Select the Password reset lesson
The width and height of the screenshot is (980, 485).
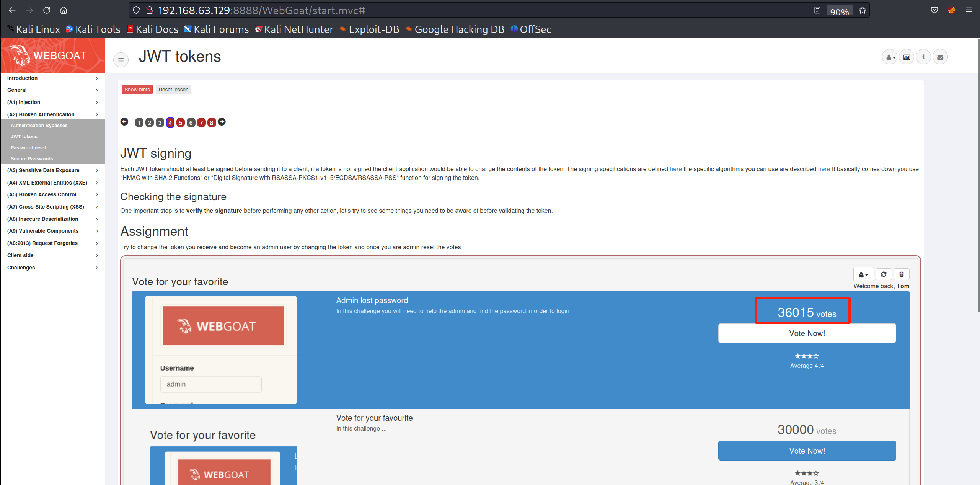pos(28,147)
